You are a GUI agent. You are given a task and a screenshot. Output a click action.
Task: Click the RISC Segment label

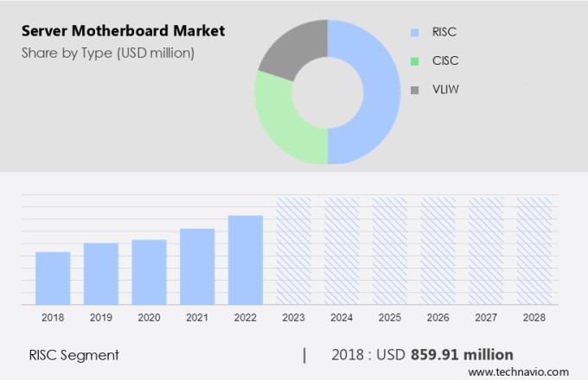click(72, 355)
